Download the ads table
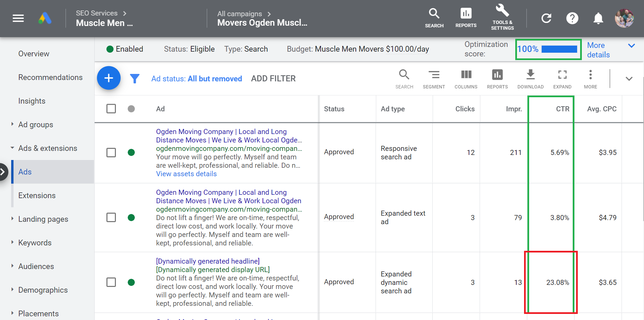 tap(530, 79)
